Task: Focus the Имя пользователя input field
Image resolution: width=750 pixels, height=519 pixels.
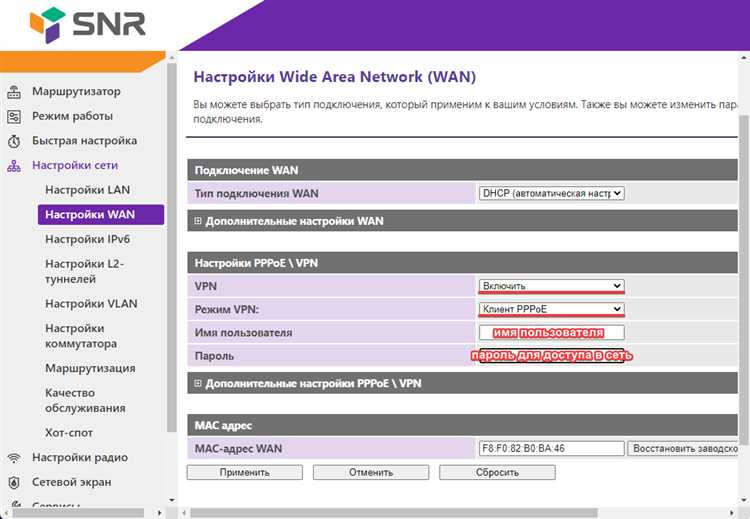Action: [x=551, y=332]
